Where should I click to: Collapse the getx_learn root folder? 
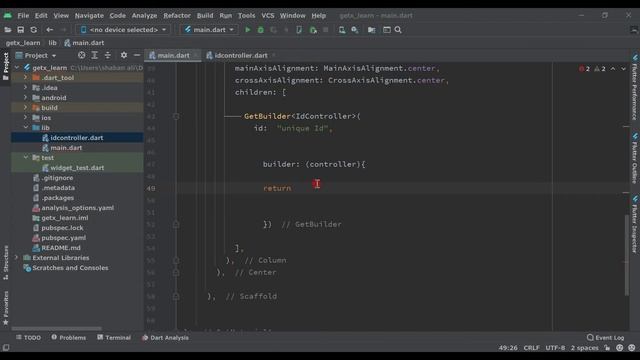(x=17, y=68)
